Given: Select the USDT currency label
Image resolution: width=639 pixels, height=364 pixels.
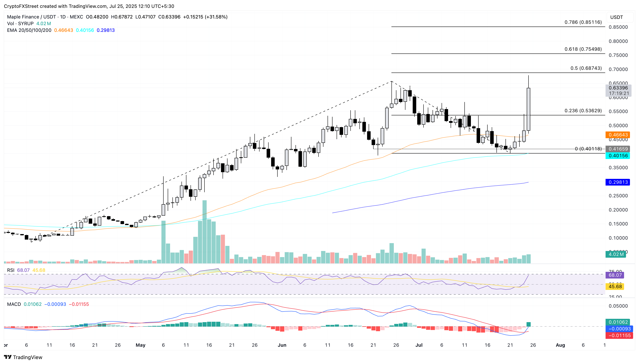Looking at the screenshot, I should coord(617,17).
